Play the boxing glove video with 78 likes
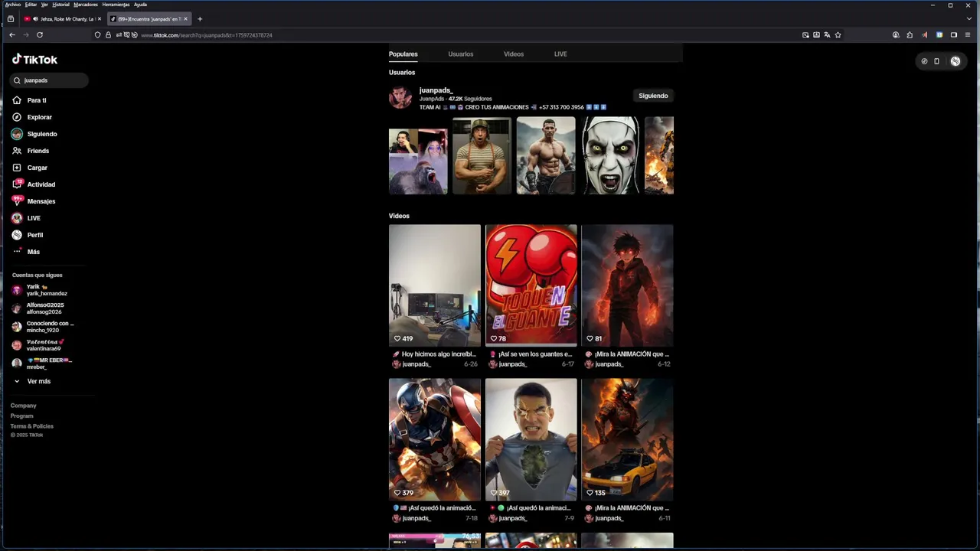Screen dimensions: 980x551 [x=531, y=285]
